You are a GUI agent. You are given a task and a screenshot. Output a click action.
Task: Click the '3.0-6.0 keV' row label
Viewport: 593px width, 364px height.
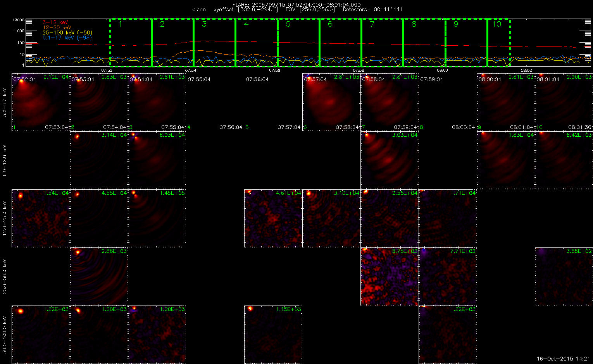(5, 103)
